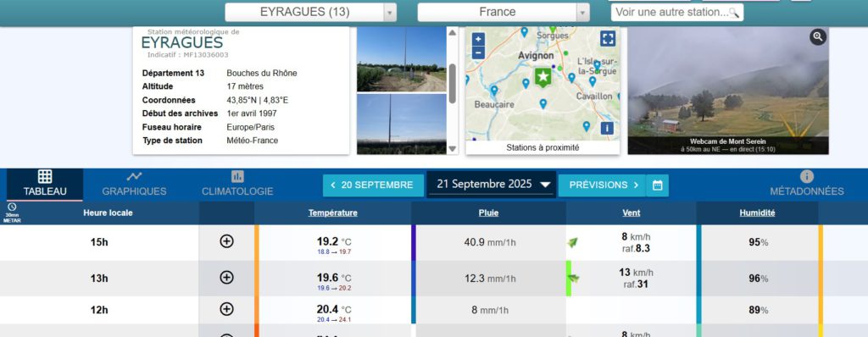Enlarge the Mont Serein webcam image

(818, 37)
